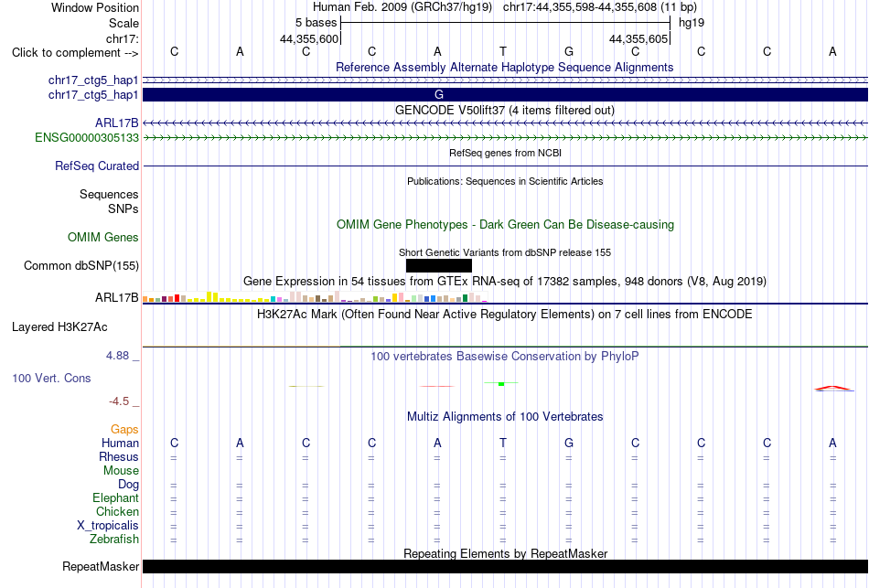This screenshot has width=869, height=588.
Task: Click the 'Click to complement -->' label
Action: [75, 53]
